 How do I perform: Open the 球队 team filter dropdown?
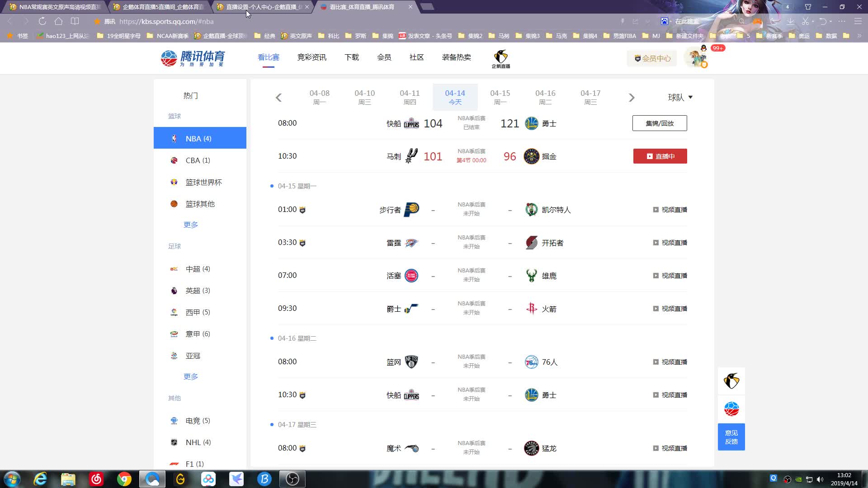[680, 97]
